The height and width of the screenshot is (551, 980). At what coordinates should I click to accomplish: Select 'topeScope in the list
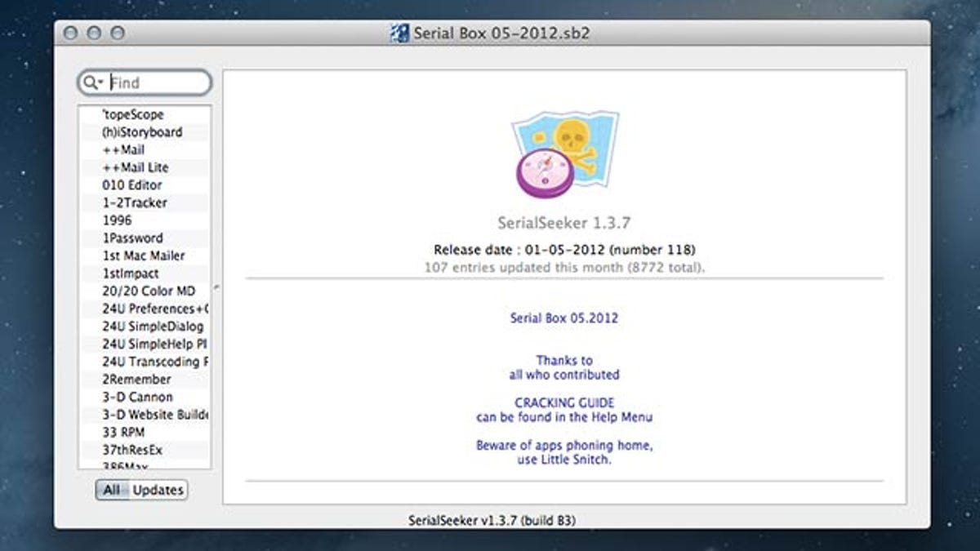coord(144,114)
